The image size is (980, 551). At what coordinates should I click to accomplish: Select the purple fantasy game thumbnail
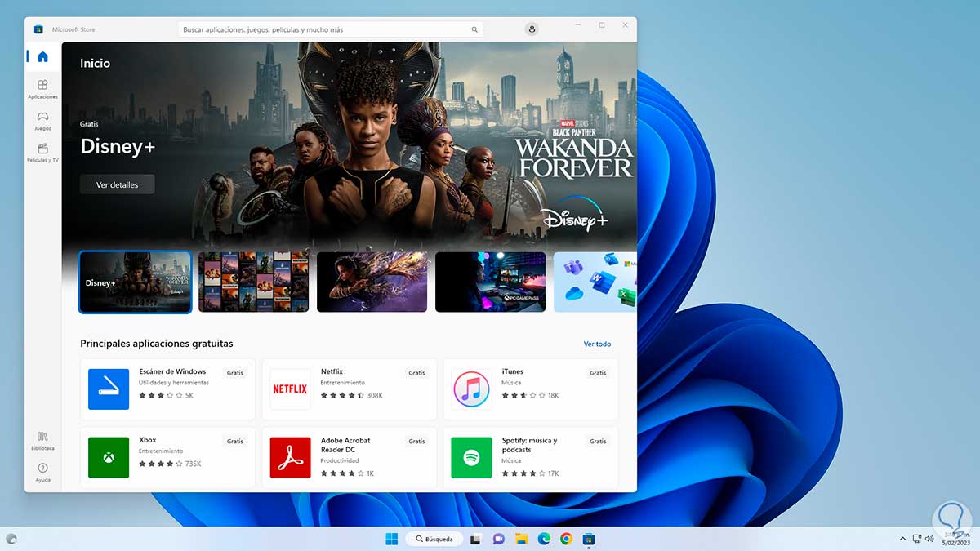pos(372,282)
